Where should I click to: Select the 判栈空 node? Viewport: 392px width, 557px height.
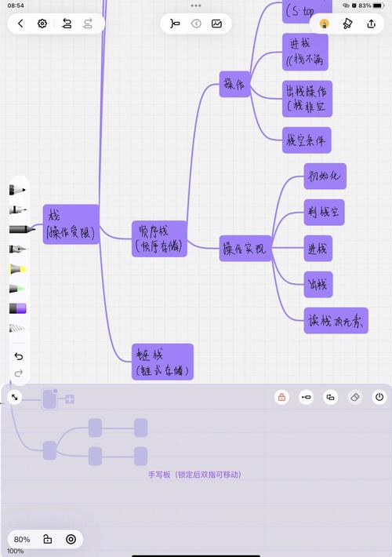click(324, 213)
